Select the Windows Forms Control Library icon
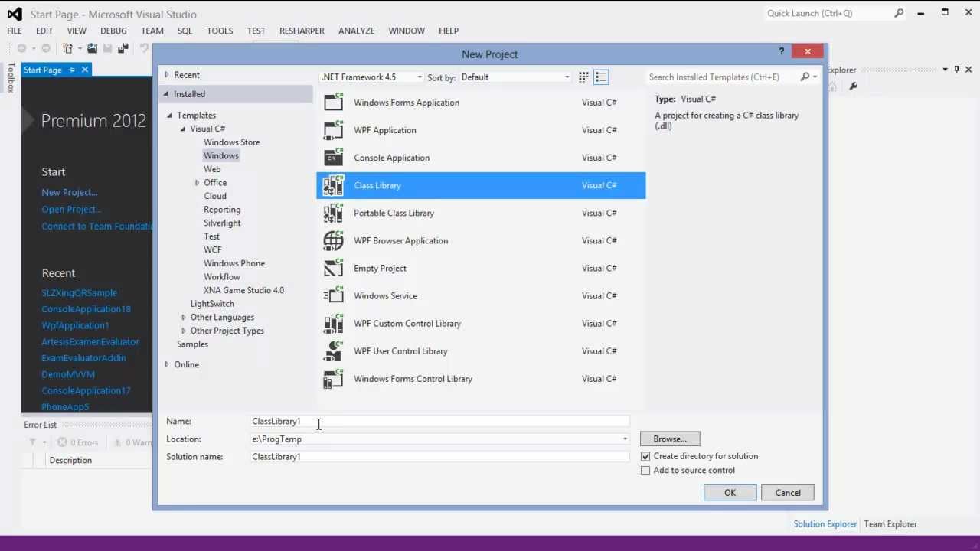Screen dimensions: 980x551 tap(334, 378)
